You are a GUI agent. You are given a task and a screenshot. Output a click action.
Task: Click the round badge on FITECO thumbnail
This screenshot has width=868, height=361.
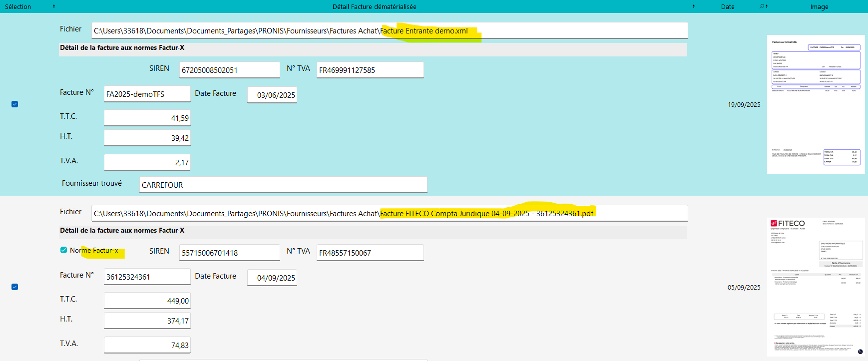[x=860, y=352]
